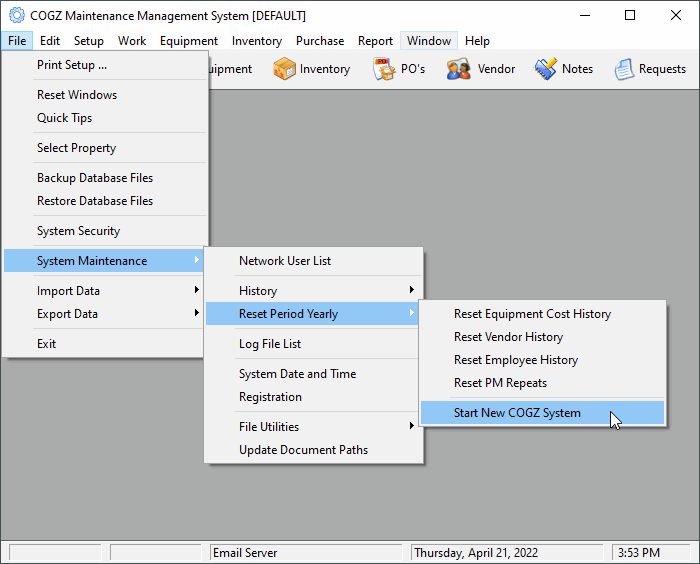Open the Work menu
The width and height of the screenshot is (700, 564).
click(132, 41)
